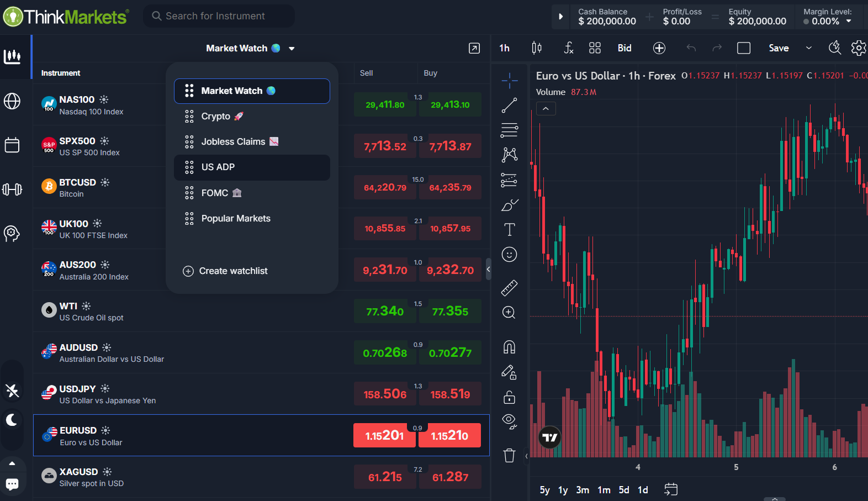Open the live chat bubble icon
Viewport: 868px width, 501px height.
[12, 484]
